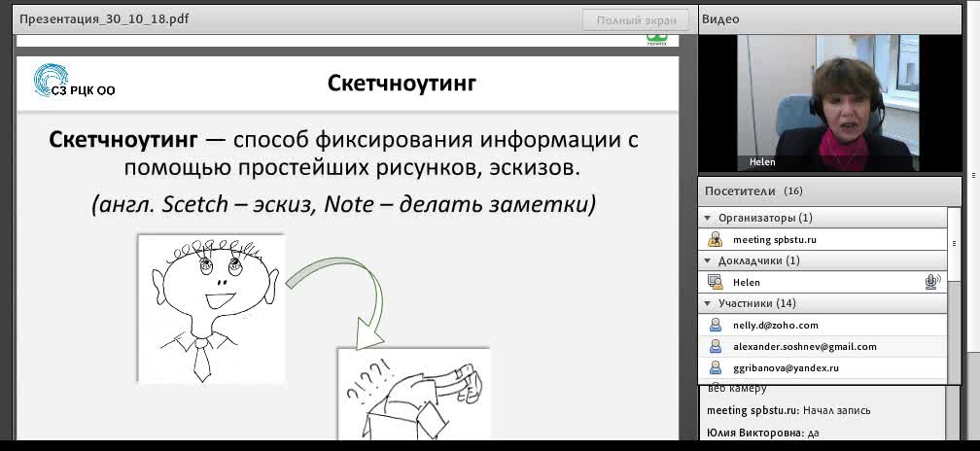Click the Презентация_30_10_18.pdf panel title
The height and width of the screenshot is (451, 980).
[x=104, y=19]
